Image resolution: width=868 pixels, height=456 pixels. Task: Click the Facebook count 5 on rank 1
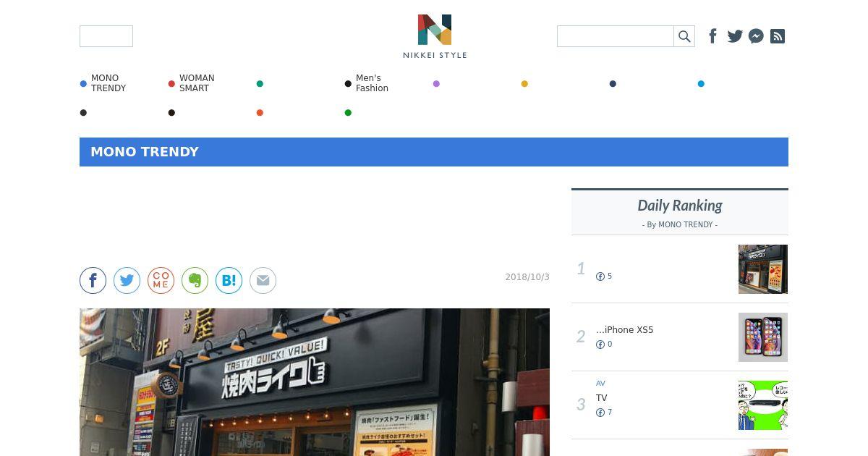pos(604,276)
